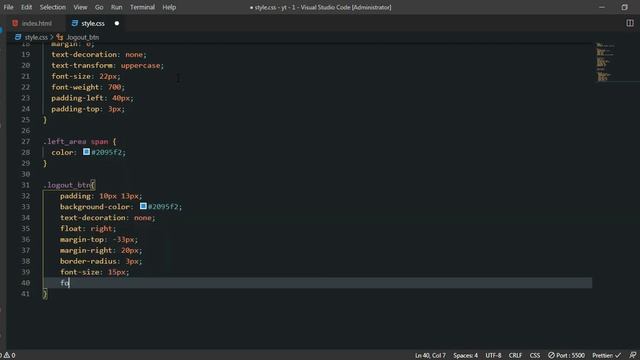The height and width of the screenshot is (360, 640).
Task: Click the style.css breadcrumb item
Action: pos(36,37)
